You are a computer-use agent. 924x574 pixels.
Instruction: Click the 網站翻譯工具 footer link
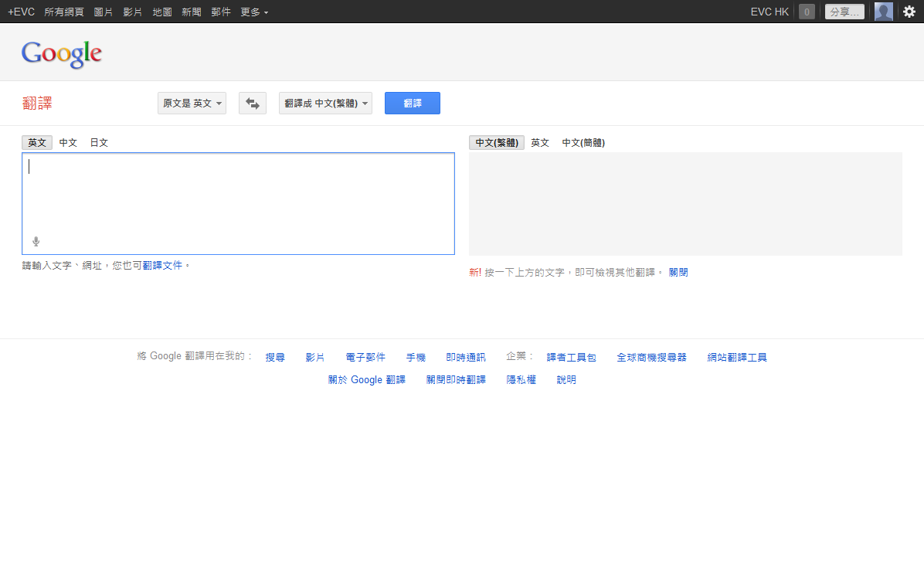click(737, 357)
